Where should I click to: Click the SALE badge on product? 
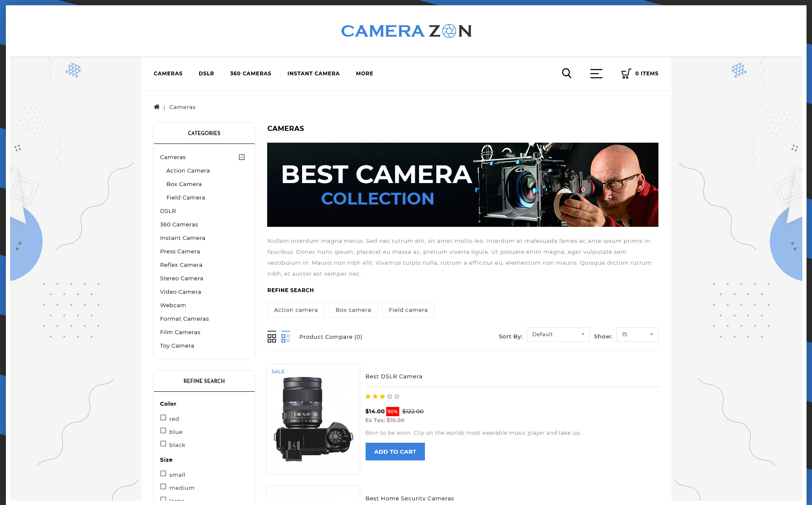(278, 372)
